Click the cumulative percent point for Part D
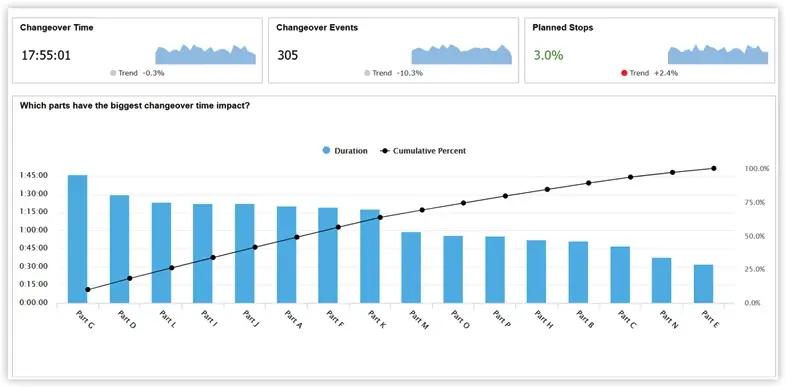The height and width of the screenshot is (387, 787). [x=129, y=278]
